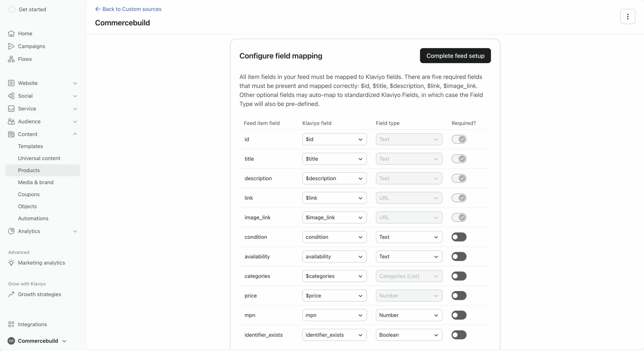Open the three-dot more options menu
Screen dimensions: 644x351
coord(627,17)
